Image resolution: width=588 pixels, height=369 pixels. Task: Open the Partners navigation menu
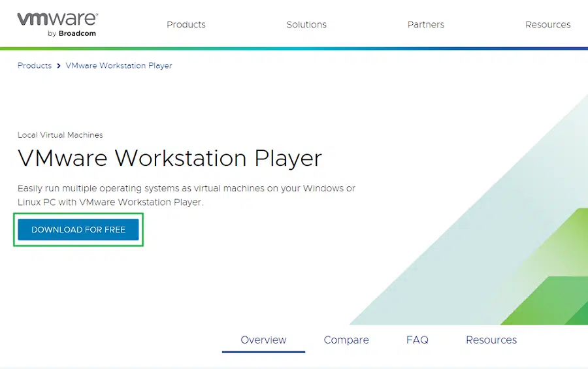tap(425, 25)
